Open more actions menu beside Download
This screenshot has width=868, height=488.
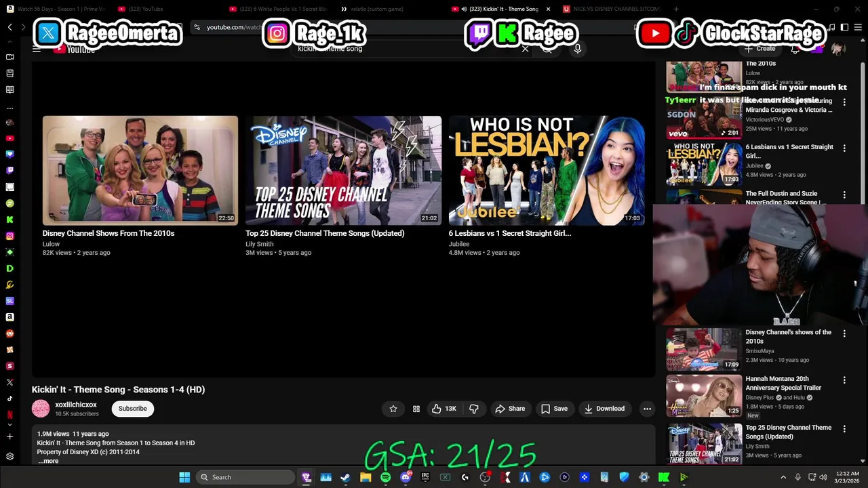coord(647,409)
